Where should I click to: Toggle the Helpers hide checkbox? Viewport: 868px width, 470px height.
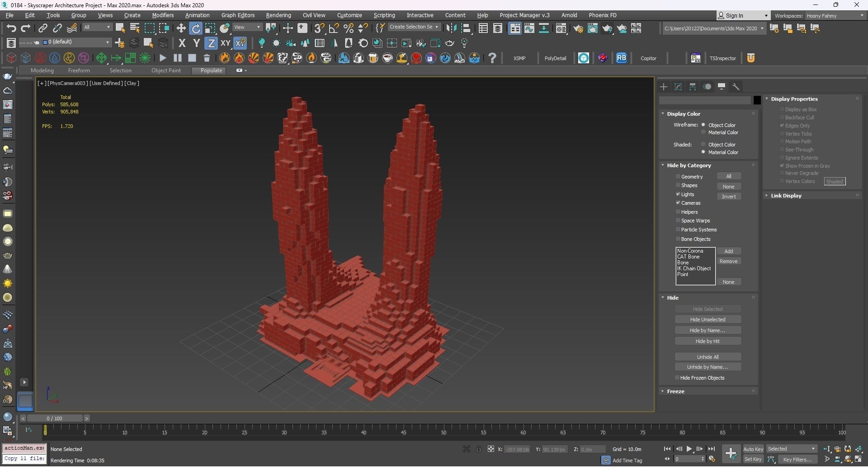point(678,212)
